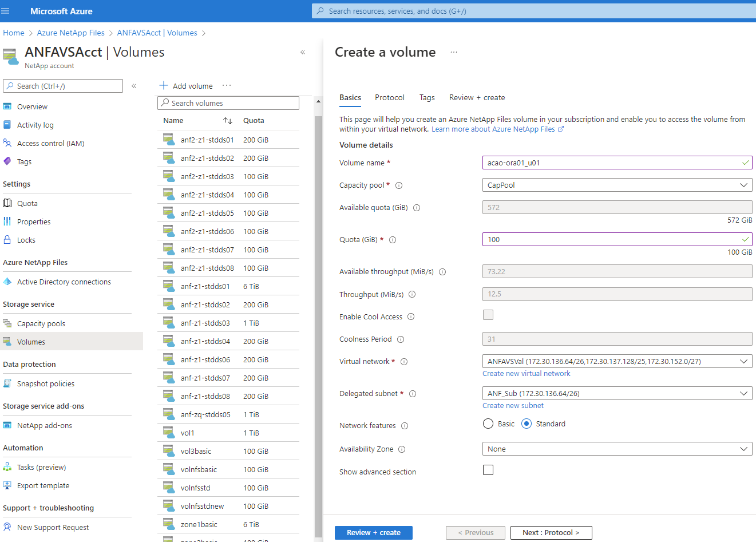Switch to the Protocol tab
The image size is (756, 542).
(389, 98)
